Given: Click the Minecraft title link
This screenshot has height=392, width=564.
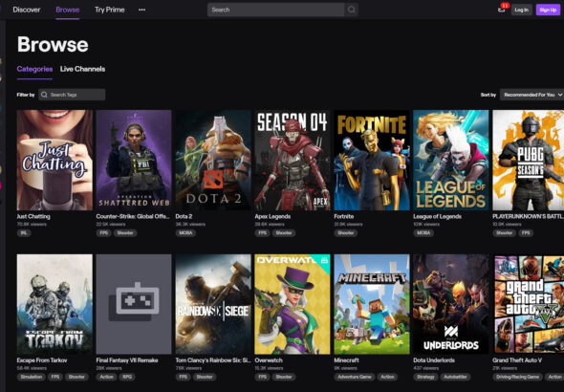Looking at the screenshot, I should point(346,360).
